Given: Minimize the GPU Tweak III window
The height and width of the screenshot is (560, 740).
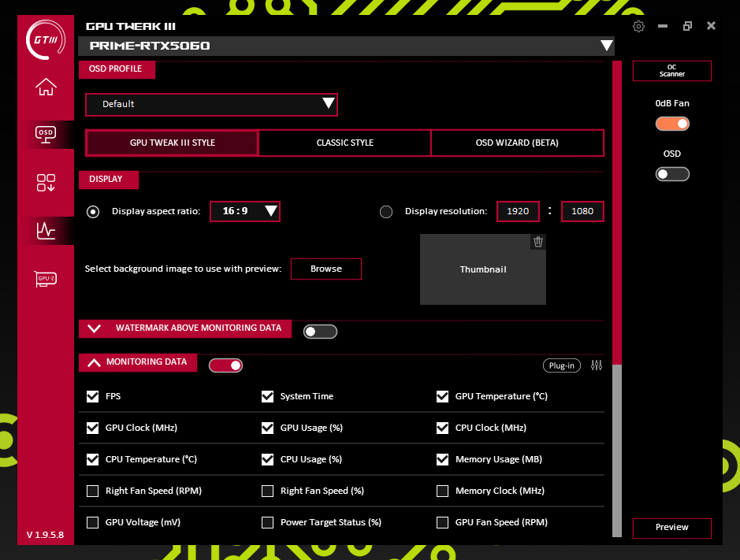Looking at the screenshot, I should (663, 26).
